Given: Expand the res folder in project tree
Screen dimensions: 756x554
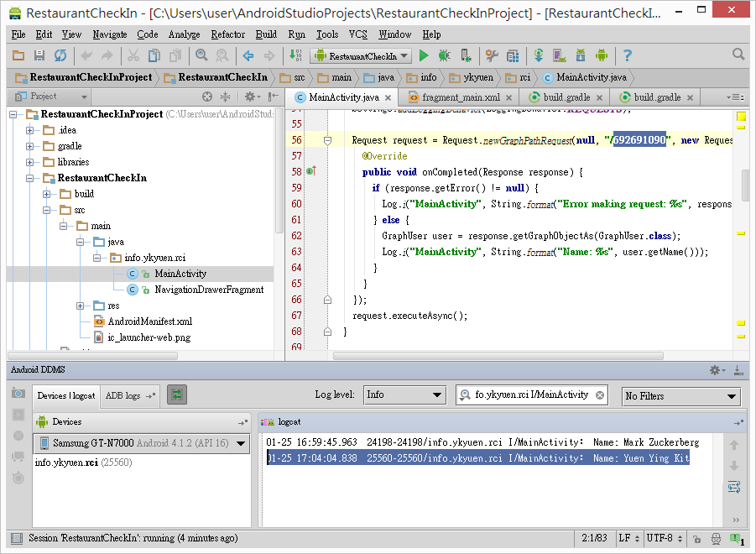Looking at the screenshot, I should pyautogui.click(x=80, y=306).
